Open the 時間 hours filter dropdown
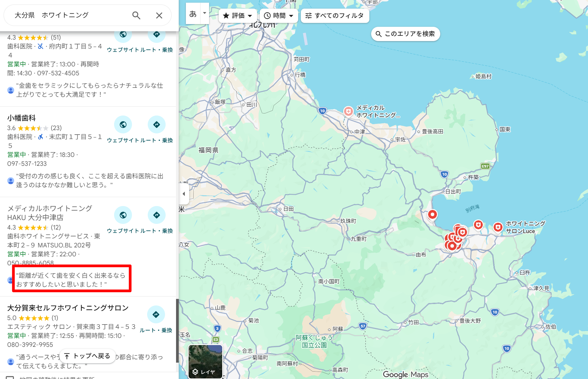Screen dimensions: 588x379 click(279, 15)
